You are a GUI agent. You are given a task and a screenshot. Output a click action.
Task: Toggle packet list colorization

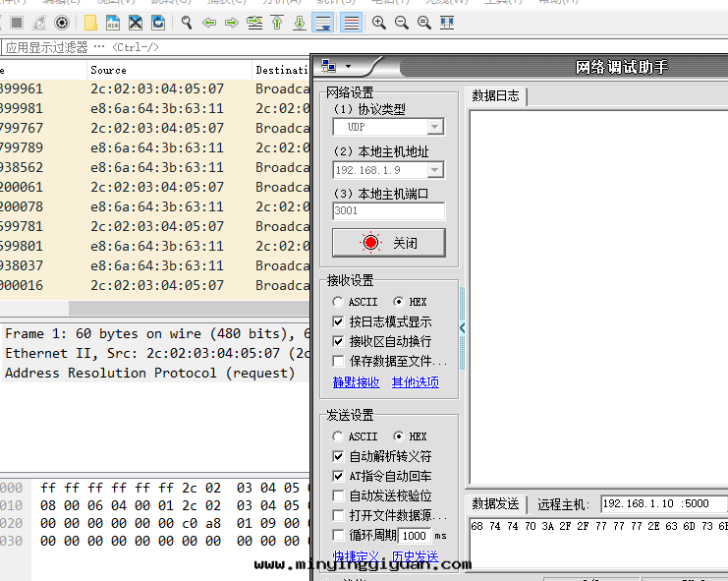pyautogui.click(x=351, y=23)
